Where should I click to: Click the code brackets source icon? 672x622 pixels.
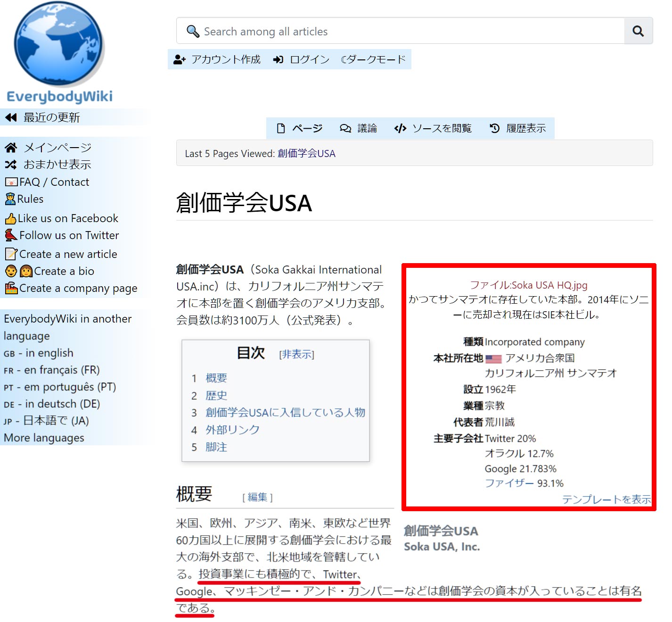[x=401, y=128]
